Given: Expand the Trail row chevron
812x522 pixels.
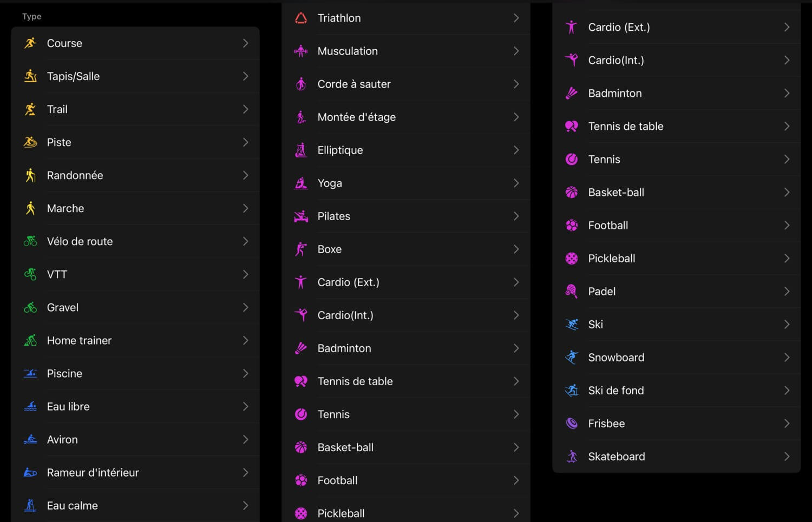Looking at the screenshot, I should pos(245,109).
